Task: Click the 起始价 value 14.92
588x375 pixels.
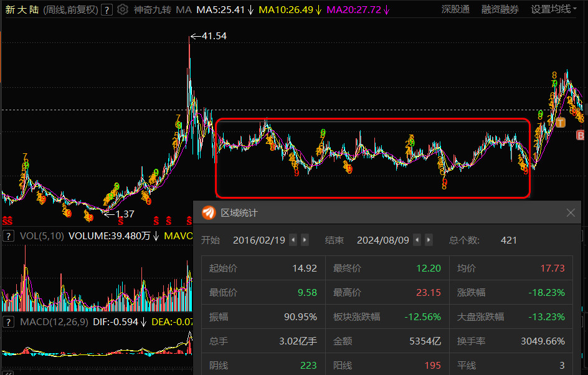Action: (305, 268)
